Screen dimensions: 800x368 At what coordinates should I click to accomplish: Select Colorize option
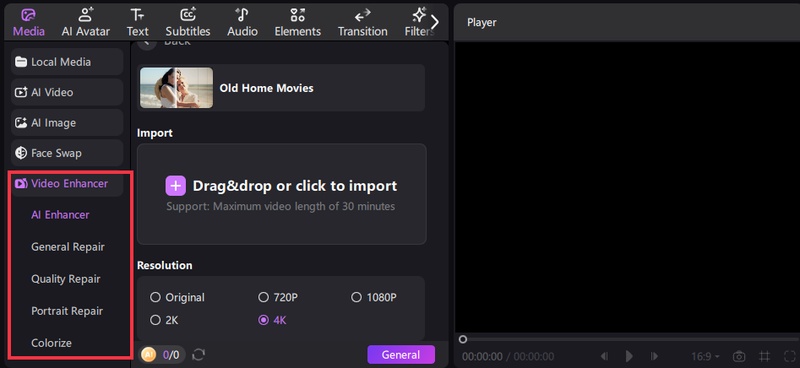point(52,343)
